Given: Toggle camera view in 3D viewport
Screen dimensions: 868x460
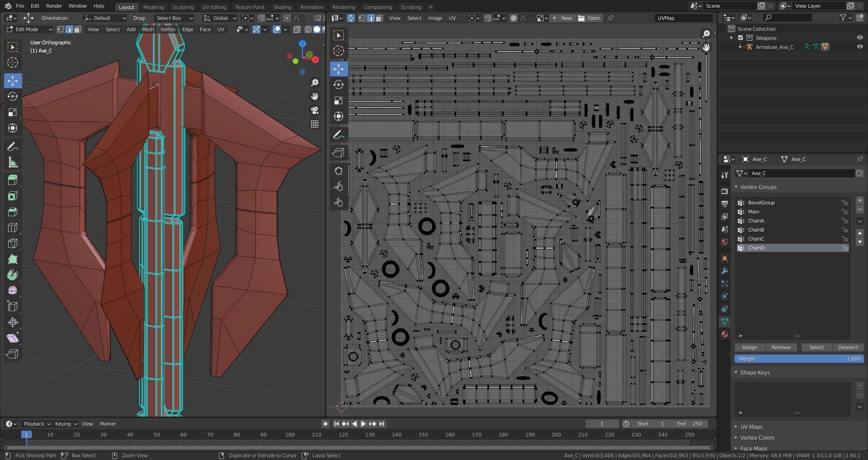Looking at the screenshot, I should tap(315, 110).
